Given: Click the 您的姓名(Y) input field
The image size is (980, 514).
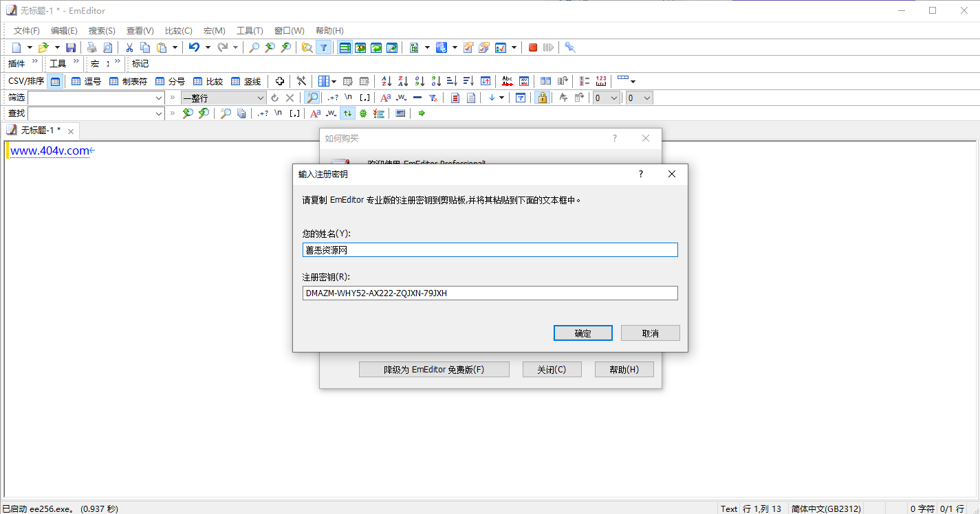Looking at the screenshot, I should tap(490, 250).
